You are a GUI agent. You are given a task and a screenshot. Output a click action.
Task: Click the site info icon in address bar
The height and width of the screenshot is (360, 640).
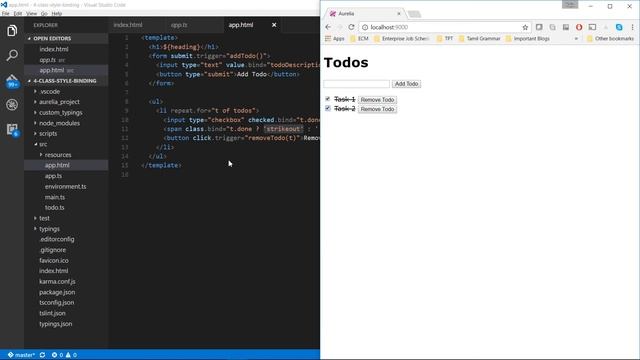pos(365,27)
